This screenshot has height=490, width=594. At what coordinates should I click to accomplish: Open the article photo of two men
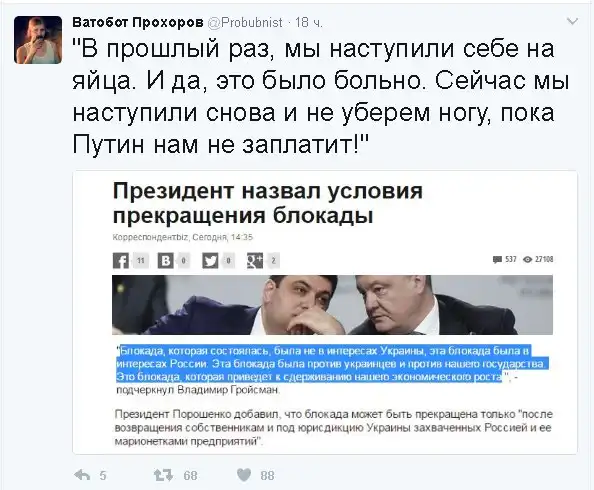332,305
